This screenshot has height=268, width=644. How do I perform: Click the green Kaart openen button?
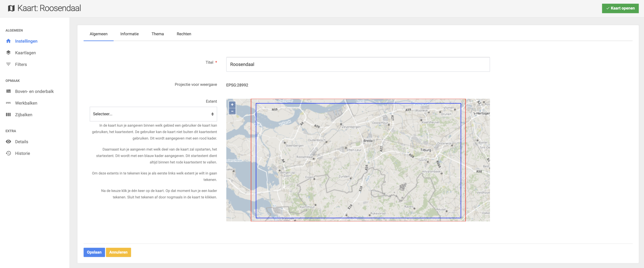pyautogui.click(x=620, y=8)
